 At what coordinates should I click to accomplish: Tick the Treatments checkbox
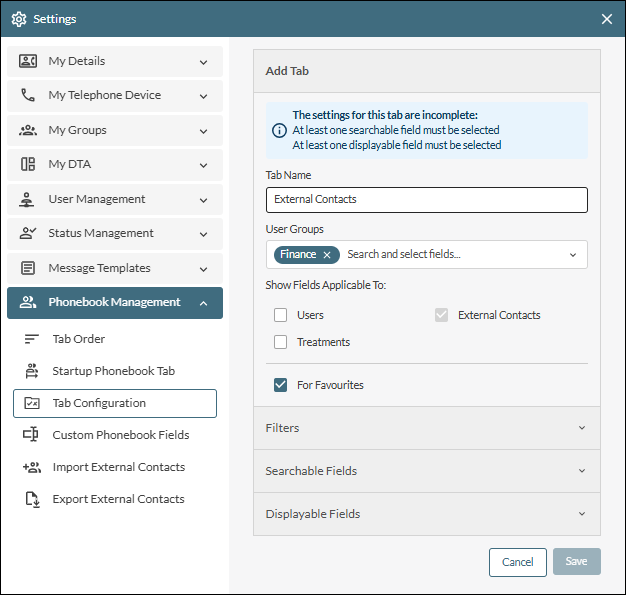(x=281, y=342)
